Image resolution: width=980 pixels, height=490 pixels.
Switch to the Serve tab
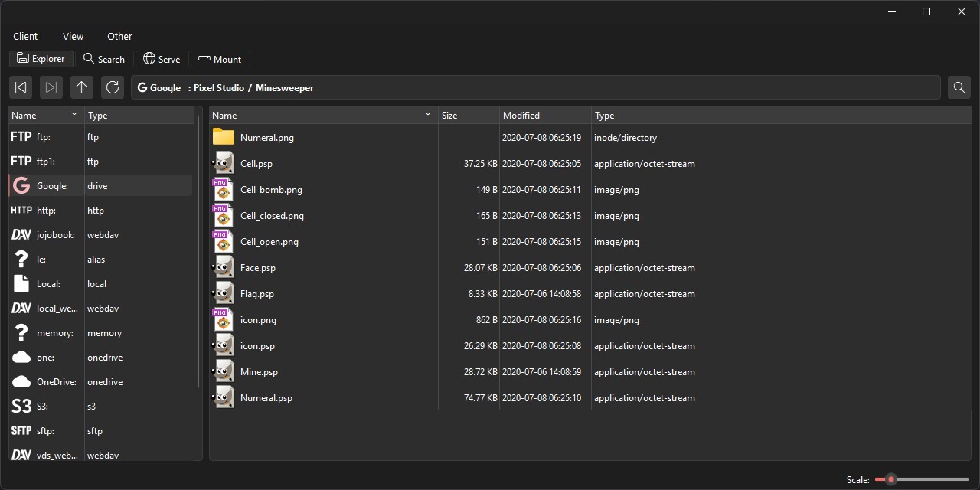(x=162, y=59)
